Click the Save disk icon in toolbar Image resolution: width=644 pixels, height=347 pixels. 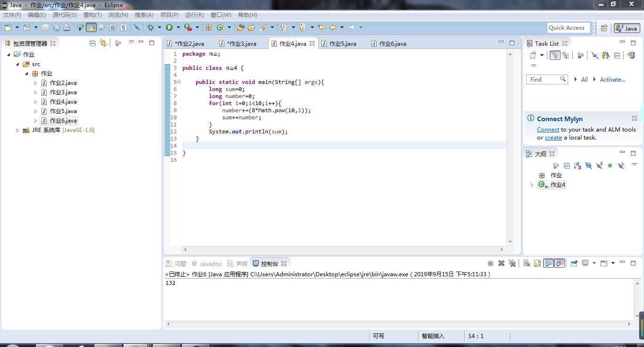pos(45,28)
